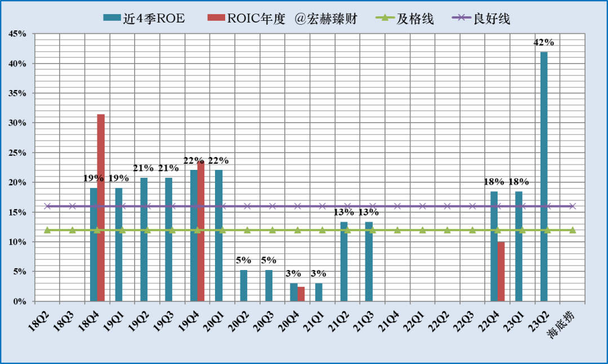Click the 19Q3 x-axis label

tap(164, 321)
